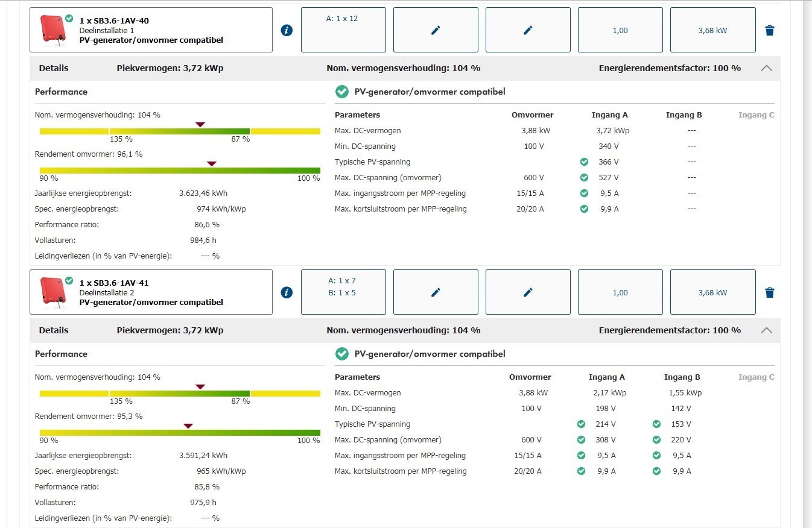Click Ingang A's 9,5 A check in Deelinstallatie 2
The width and height of the screenshot is (812, 528).
click(581, 456)
